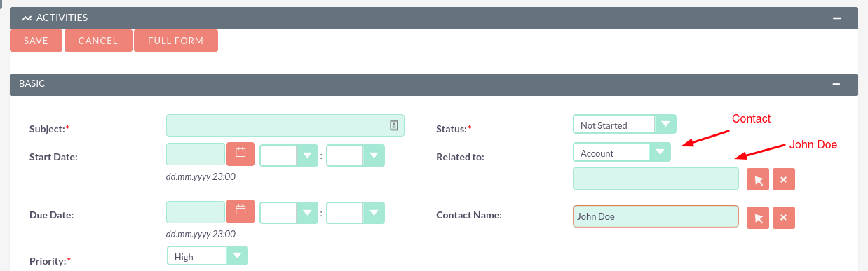Click the Cancel button
This screenshot has width=868, height=271.
(x=98, y=41)
